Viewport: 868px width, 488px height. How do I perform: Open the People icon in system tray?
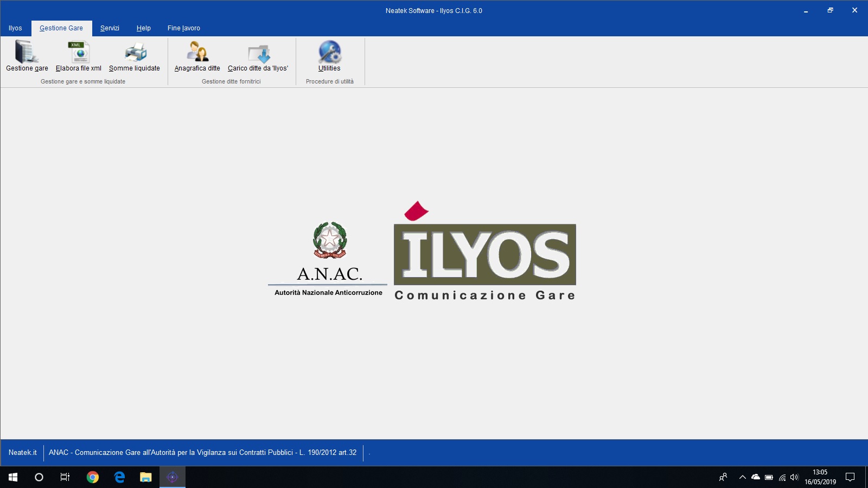[723, 477]
